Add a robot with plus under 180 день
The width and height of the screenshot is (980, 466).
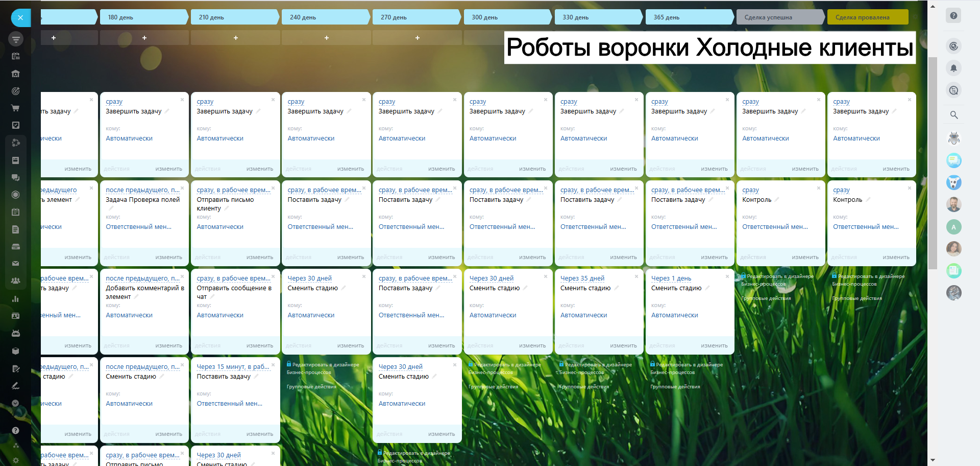(144, 38)
